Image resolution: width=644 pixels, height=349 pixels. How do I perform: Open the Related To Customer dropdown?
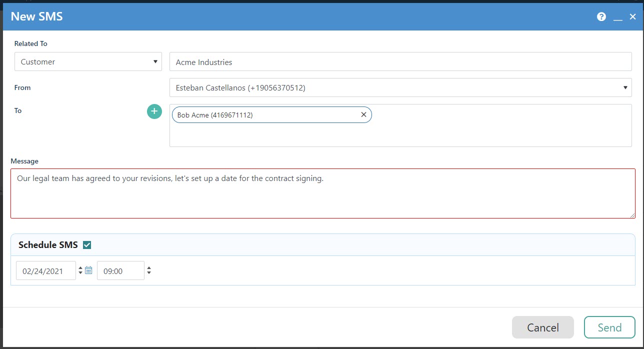point(88,61)
